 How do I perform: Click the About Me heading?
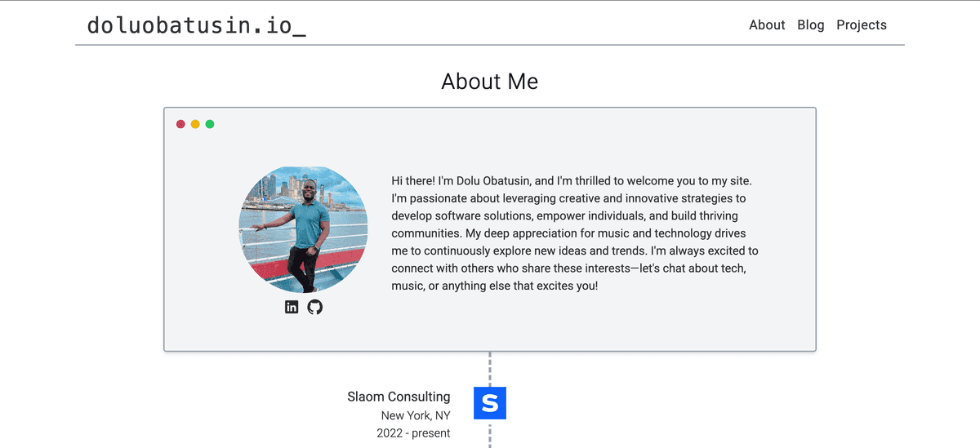[x=490, y=82]
